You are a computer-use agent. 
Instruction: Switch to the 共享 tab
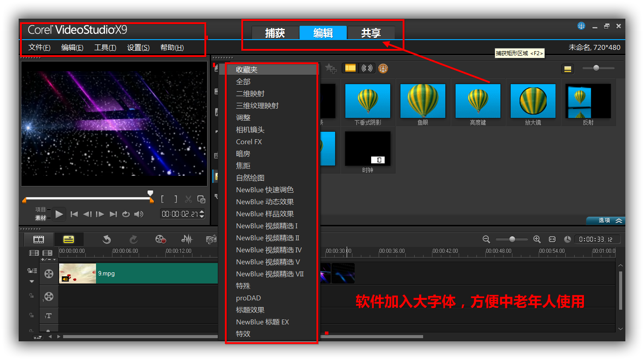click(x=371, y=33)
